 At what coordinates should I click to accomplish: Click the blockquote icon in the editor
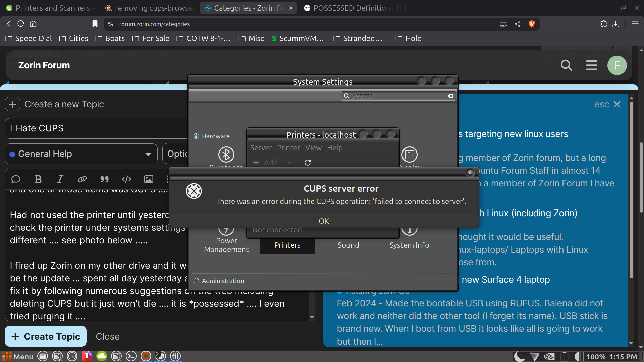coord(104,179)
